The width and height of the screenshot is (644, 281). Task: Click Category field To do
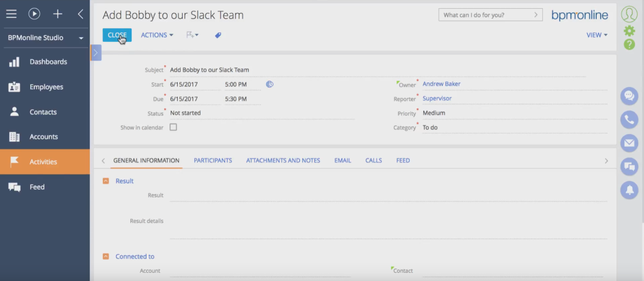514,127
